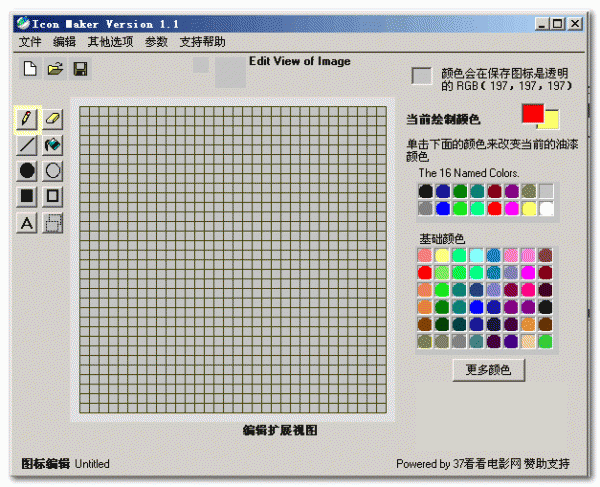Activate the Text tool
The height and width of the screenshot is (487, 600).
point(27,223)
